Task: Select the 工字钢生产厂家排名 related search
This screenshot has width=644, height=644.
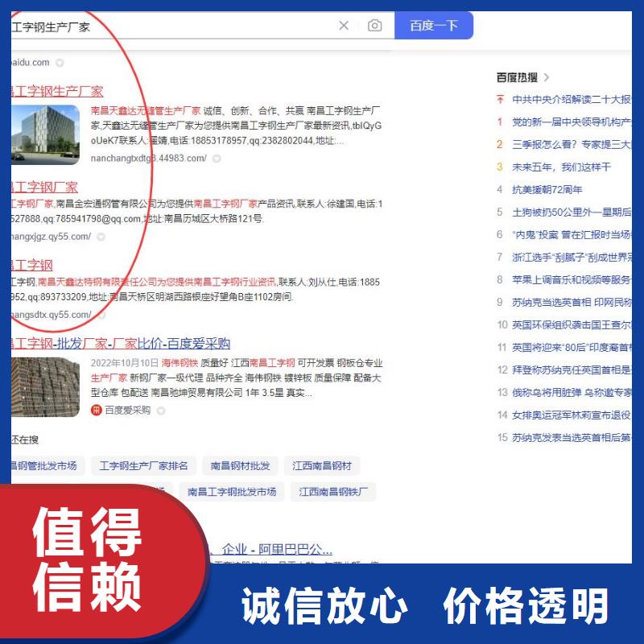Action: [x=143, y=466]
